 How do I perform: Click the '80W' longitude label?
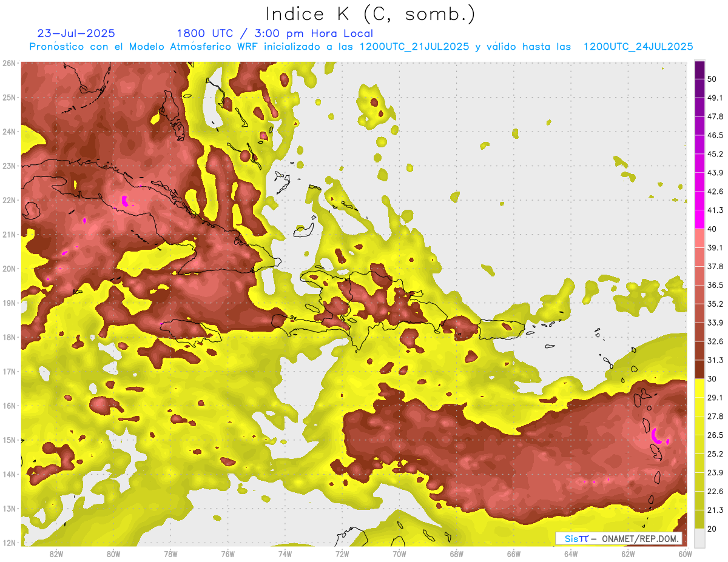pos(113,554)
